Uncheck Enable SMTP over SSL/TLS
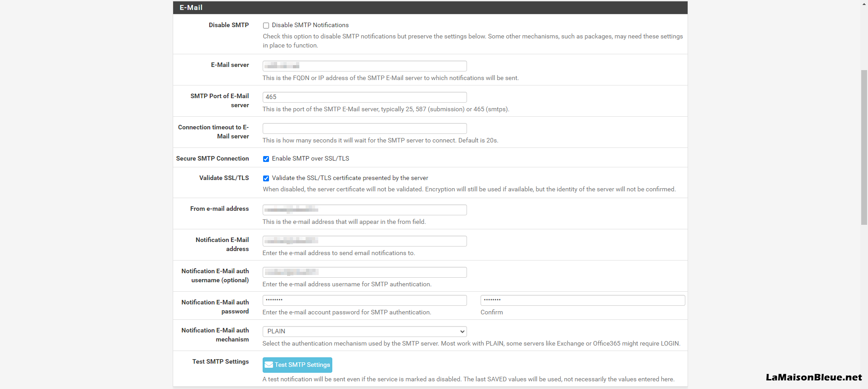868x389 pixels. click(266, 159)
